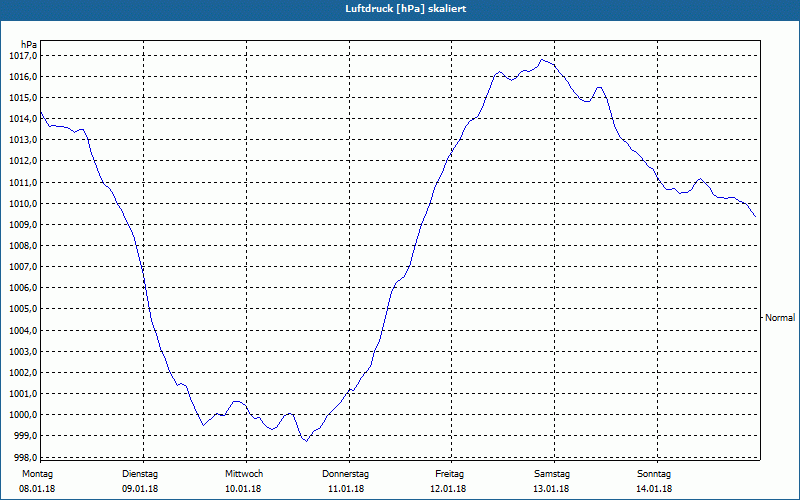Click the 'Dienstag' day label
800x500 pixels.
tap(140, 474)
